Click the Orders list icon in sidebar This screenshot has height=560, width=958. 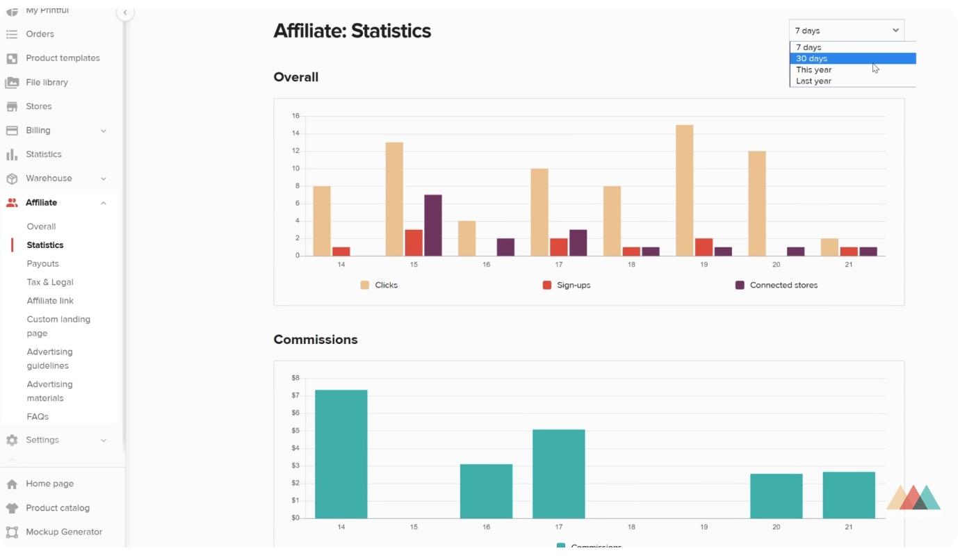(12, 34)
